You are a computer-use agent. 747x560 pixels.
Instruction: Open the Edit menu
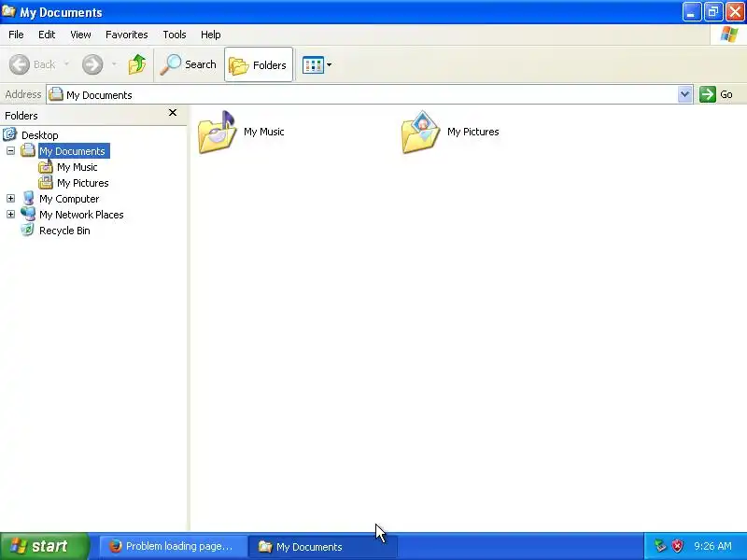coord(47,35)
